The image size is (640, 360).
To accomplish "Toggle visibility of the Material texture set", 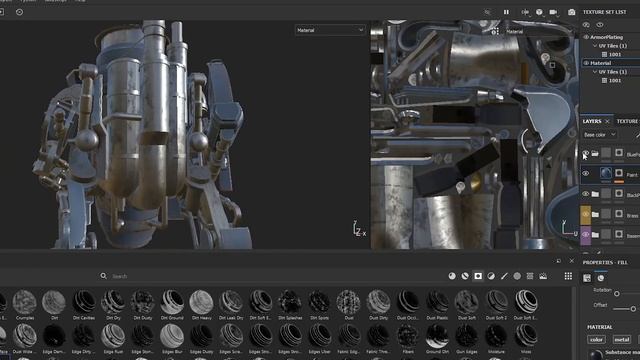I will [x=586, y=63].
